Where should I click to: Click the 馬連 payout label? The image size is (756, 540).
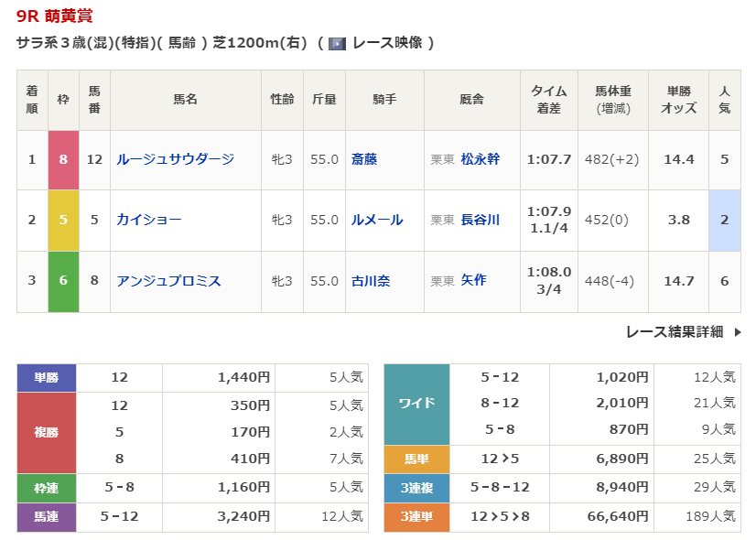coord(47,517)
